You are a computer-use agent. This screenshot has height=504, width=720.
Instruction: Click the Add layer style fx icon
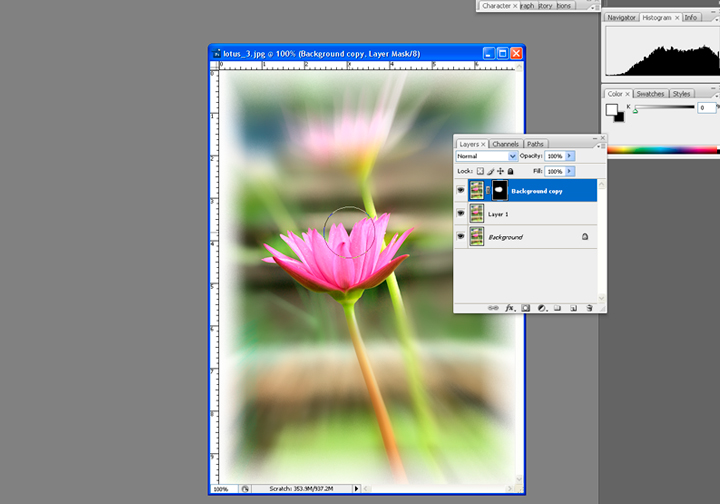(509, 308)
